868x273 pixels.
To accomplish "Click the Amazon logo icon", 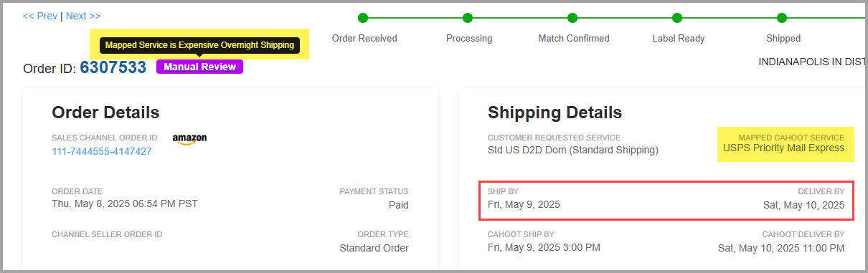I will pyautogui.click(x=189, y=139).
